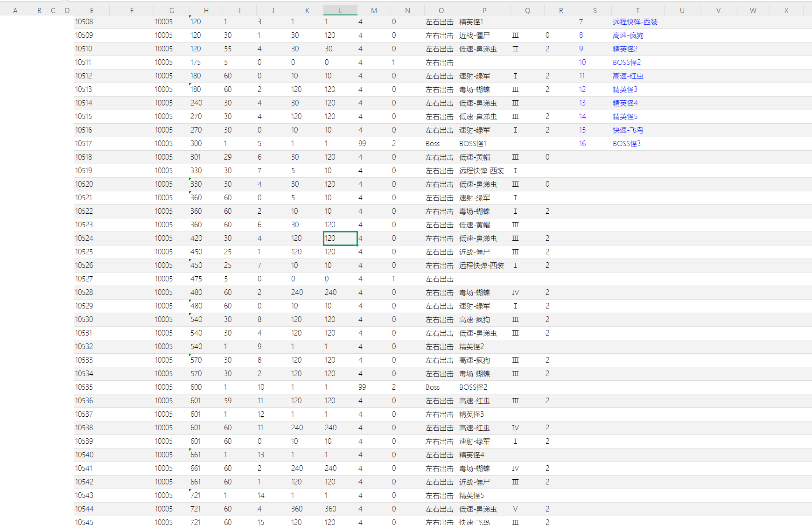Select column X header

(x=786, y=10)
